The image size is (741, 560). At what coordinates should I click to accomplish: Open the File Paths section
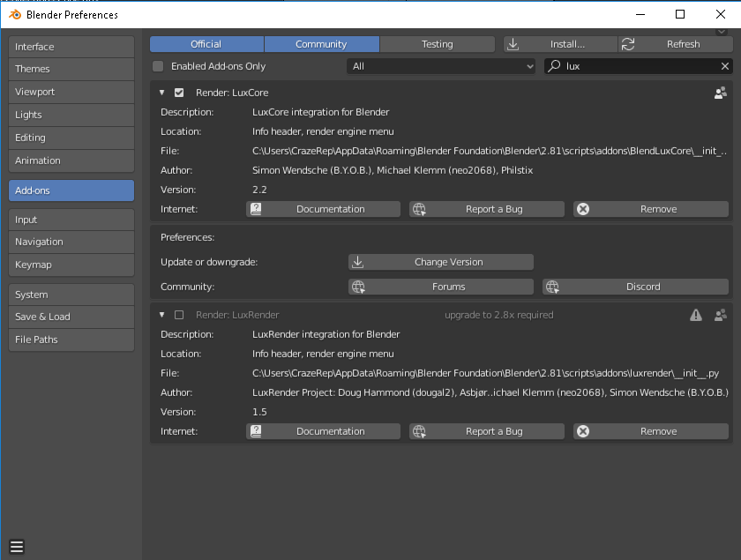[x=71, y=340]
